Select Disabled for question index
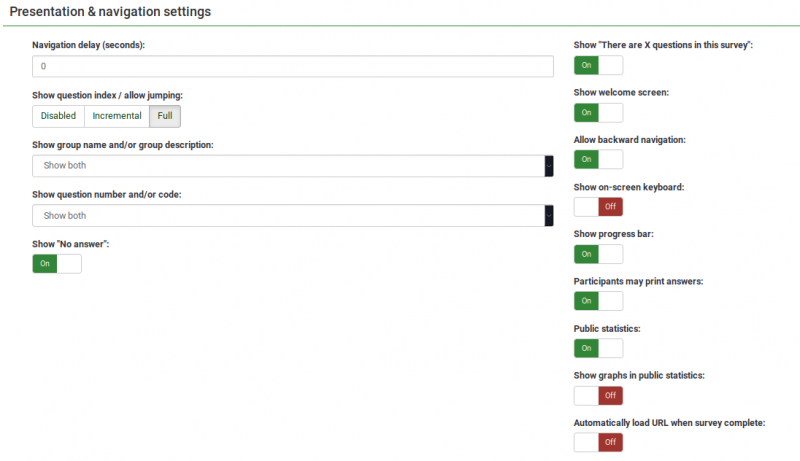 click(x=58, y=116)
